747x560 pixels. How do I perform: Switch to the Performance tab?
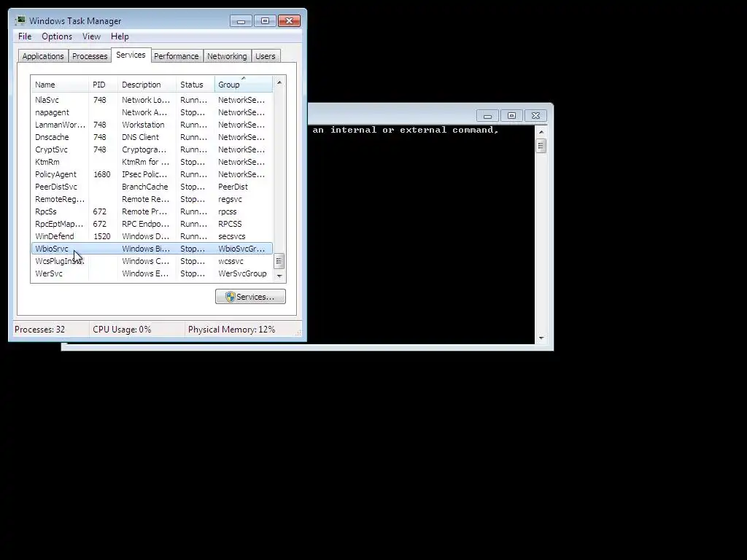177,56
